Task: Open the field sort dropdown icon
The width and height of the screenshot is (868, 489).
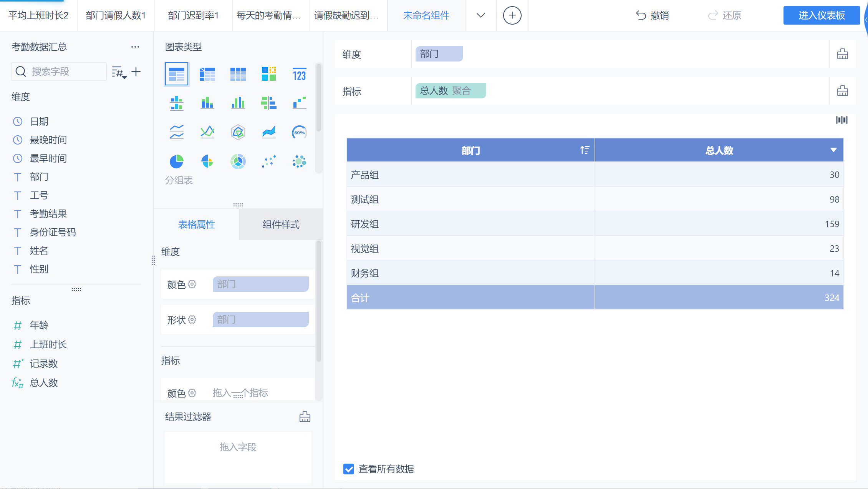Action: [119, 72]
